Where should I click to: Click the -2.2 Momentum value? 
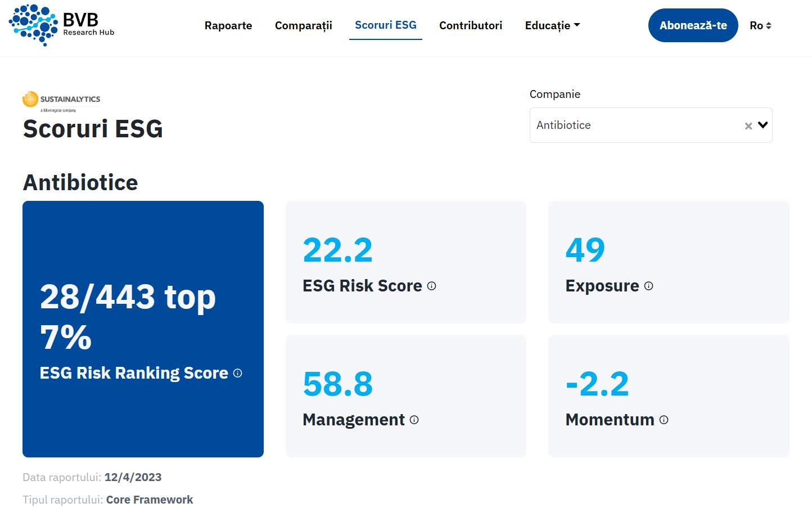point(597,384)
